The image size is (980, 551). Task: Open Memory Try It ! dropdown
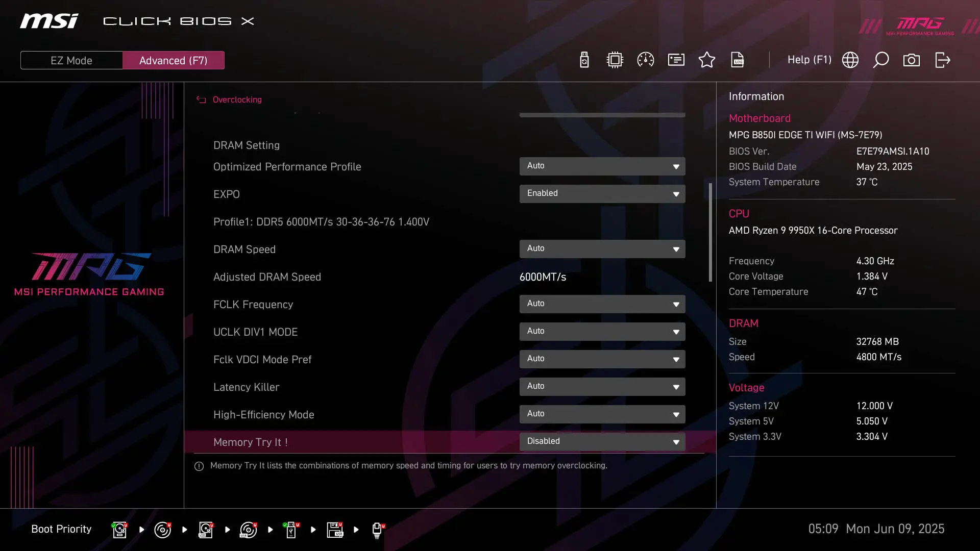coord(602,442)
